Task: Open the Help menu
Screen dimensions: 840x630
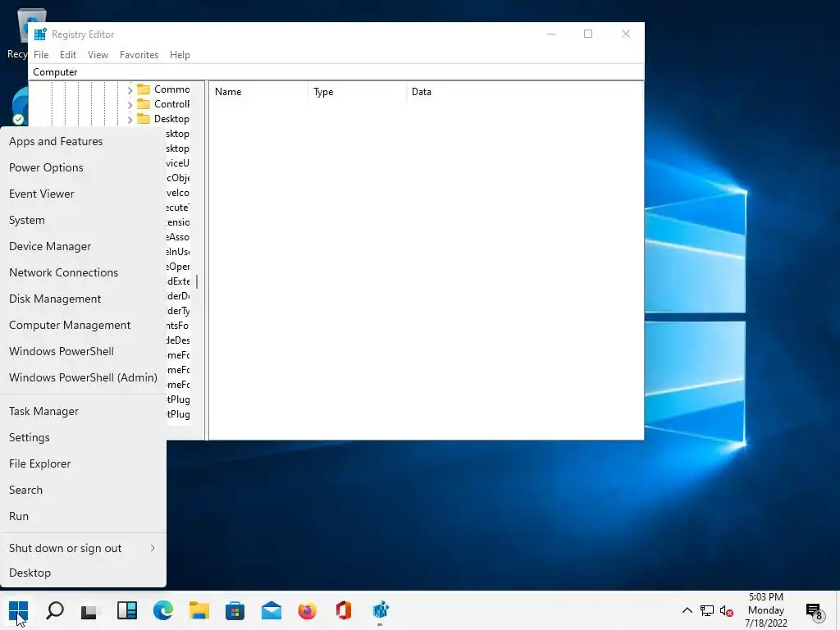Action: [180, 55]
